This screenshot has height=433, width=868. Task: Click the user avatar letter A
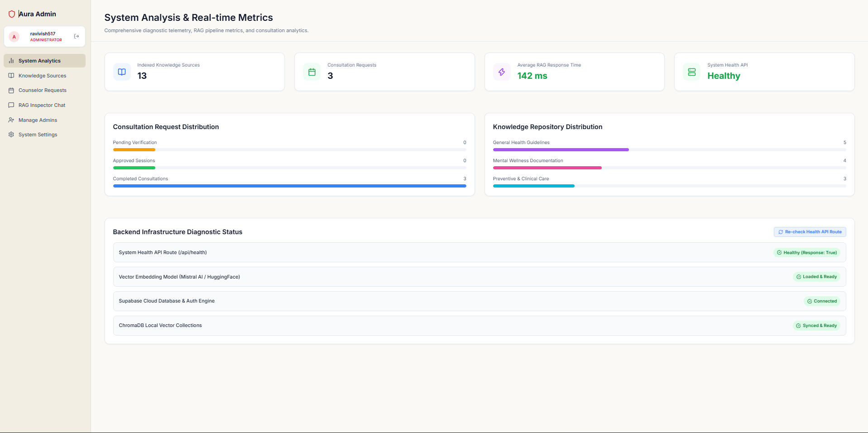click(14, 37)
